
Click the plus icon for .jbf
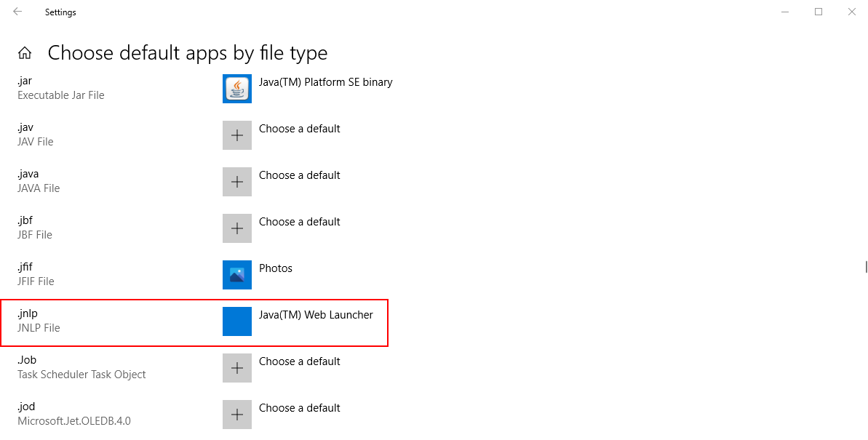tap(237, 228)
